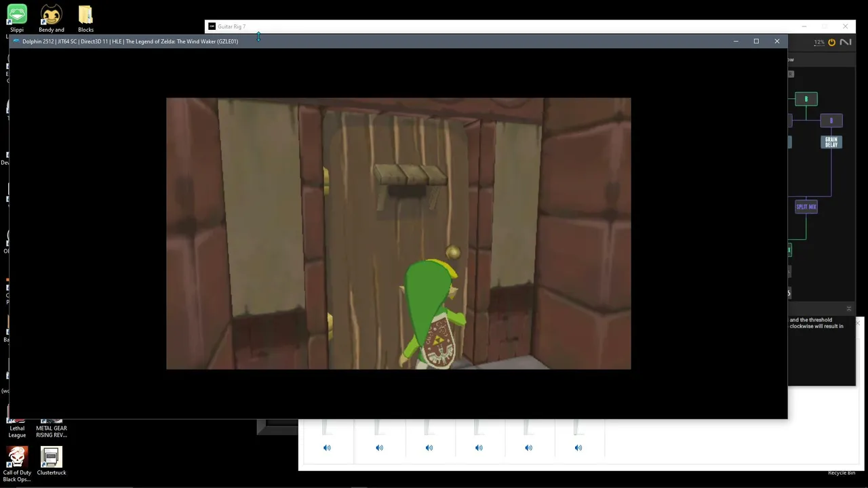This screenshot has width=868, height=488.
Task: Minimize the Dolphin emulator window
Action: pyautogui.click(x=736, y=41)
